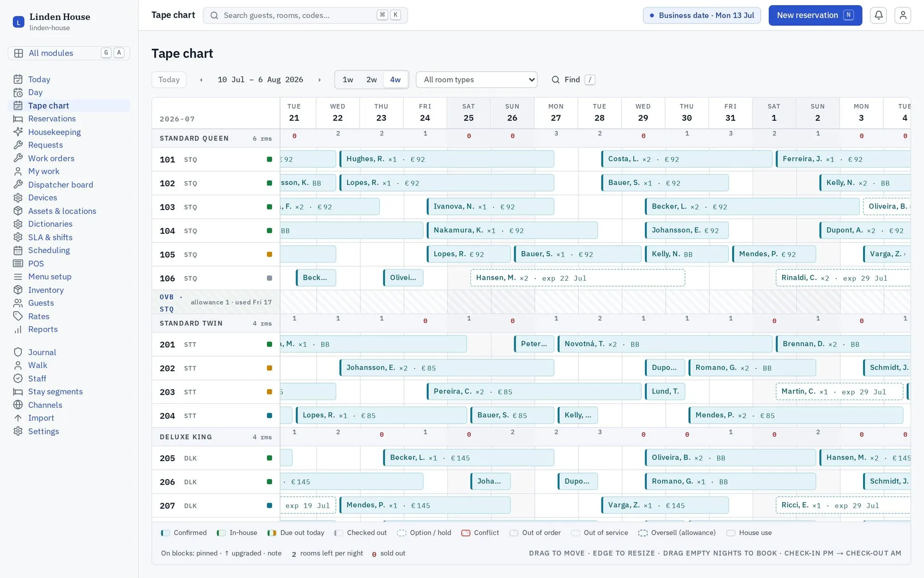Image resolution: width=924 pixels, height=578 pixels.
Task: Click the All modules grid icon
Action: (18, 53)
